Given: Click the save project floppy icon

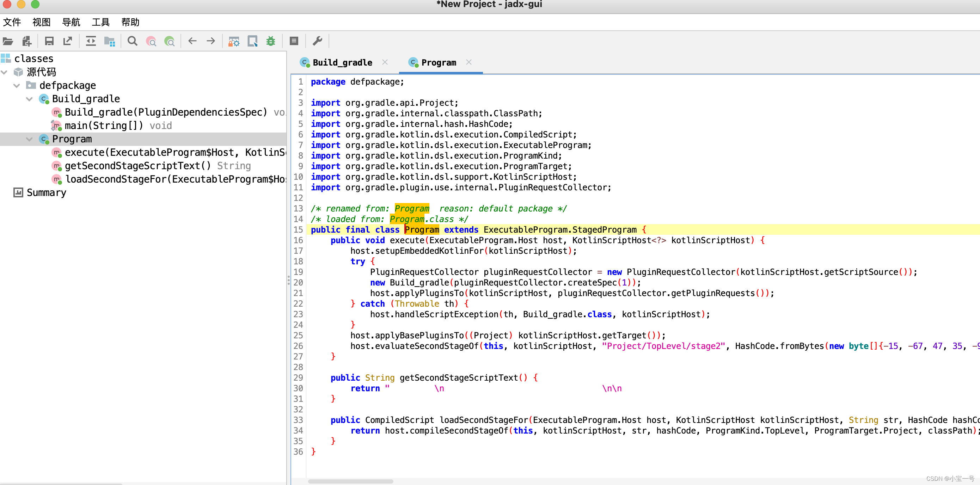Looking at the screenshot, I should click(x=49, y=41).
